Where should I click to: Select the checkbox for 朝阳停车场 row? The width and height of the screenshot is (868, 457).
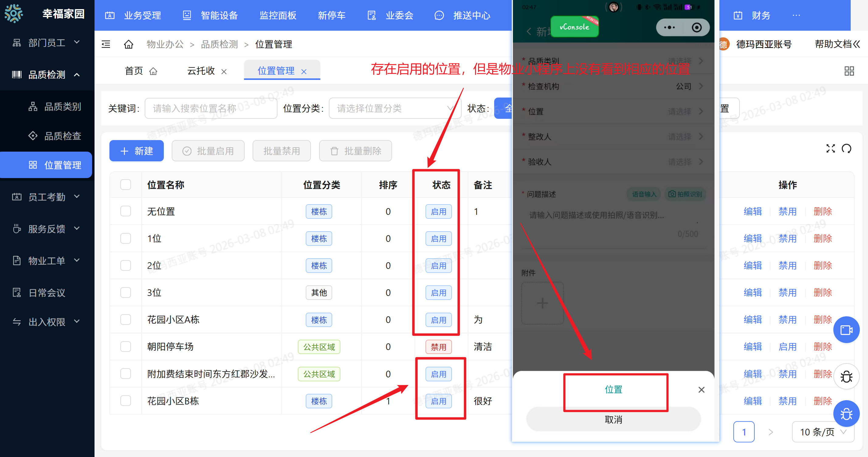click(126, 346)
